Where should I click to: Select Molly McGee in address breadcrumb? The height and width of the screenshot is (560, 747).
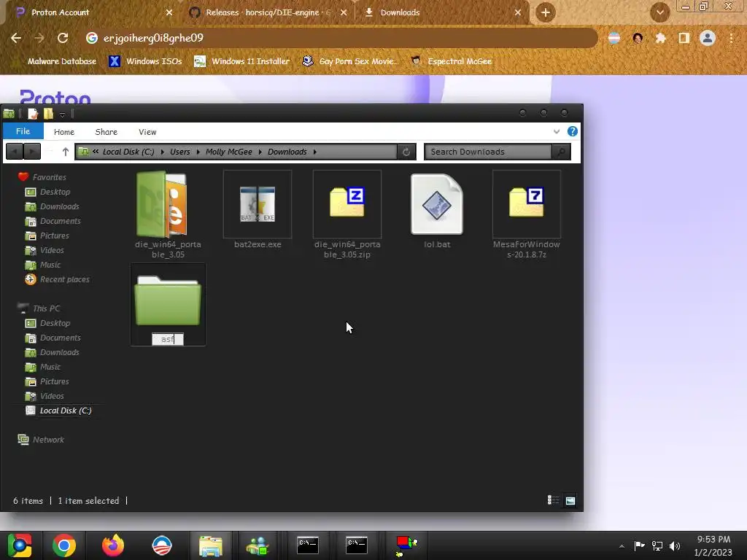tap(228, 152)
